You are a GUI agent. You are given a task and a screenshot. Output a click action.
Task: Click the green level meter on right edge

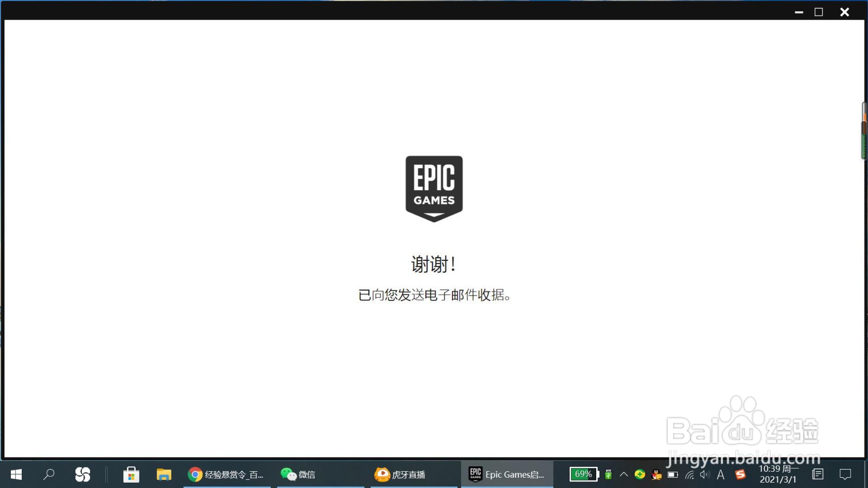(x=864, y=146)
